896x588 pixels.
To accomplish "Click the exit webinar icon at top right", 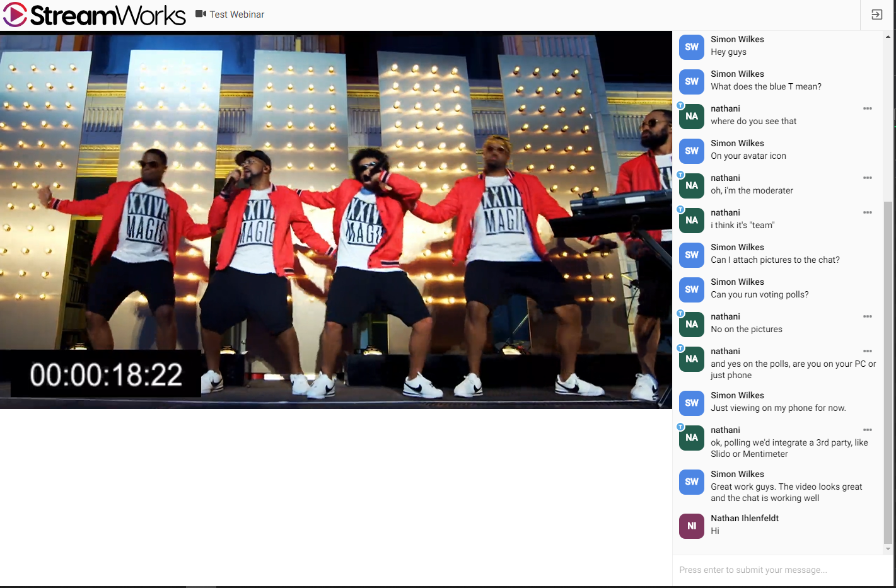I will (x=876, y=14).
